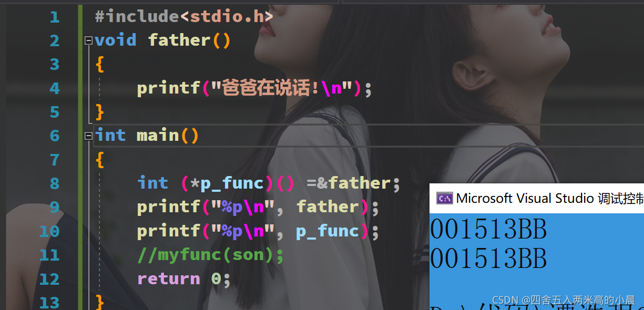Click line number 11 in gutter
Image resolution: width=644 pixels, height=310 pixels.
click(49, 255)
